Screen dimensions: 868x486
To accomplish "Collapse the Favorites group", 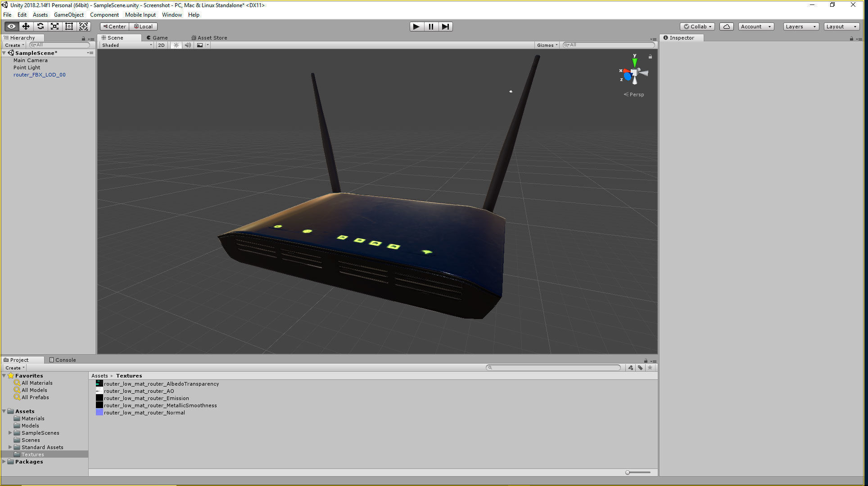I will (4, 376).
